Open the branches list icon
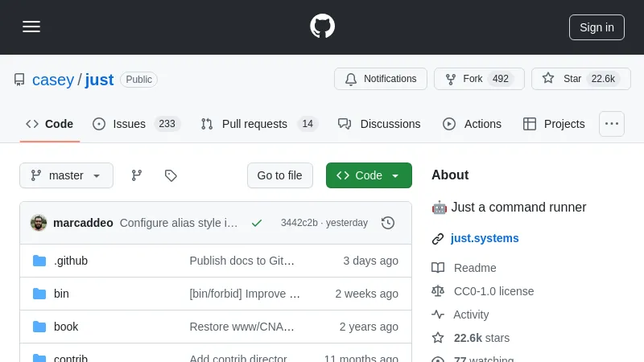 pyautogui.click(x=137, y=175)
